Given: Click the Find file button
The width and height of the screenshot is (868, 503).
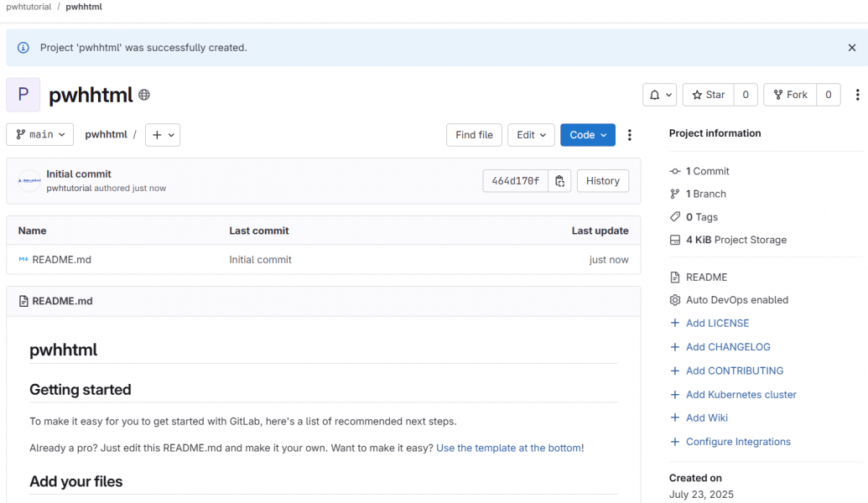Looking at the screenshot, I should [474, 135].
